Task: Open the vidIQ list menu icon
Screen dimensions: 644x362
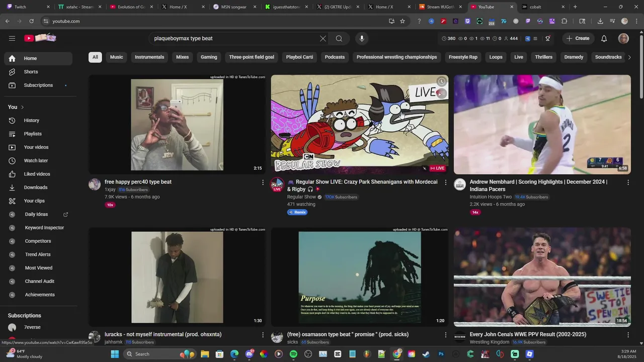Action: (x=535, y=39)
